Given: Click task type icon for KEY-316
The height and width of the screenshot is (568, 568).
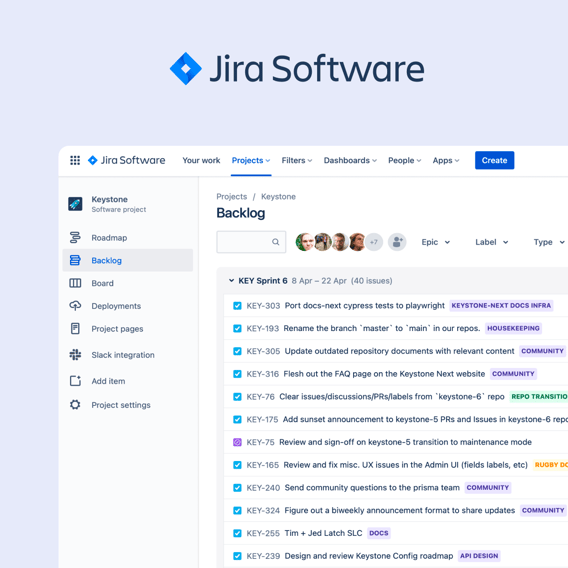Looking at the screenshot, I should pyautogui.click(x=237, y=374).
